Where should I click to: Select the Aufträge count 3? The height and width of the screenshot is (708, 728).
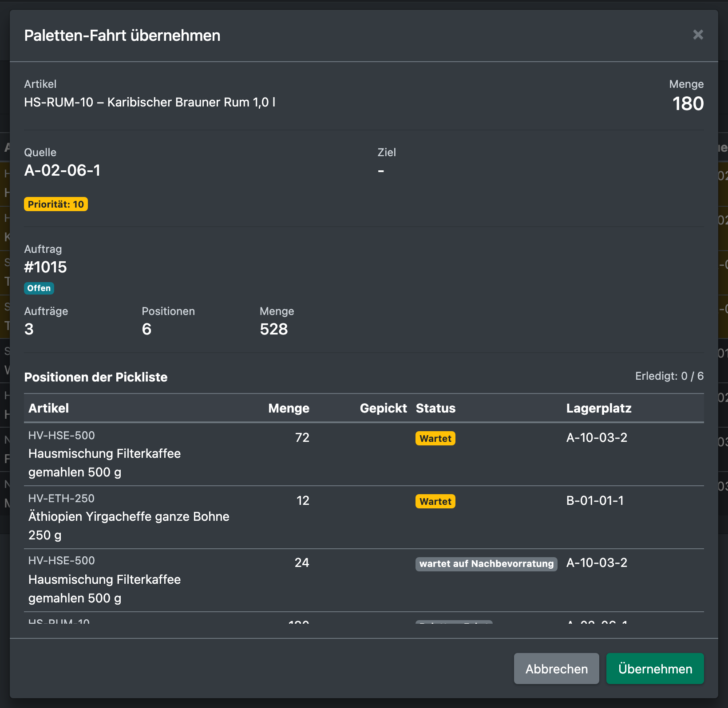click(x=29, y=329)
